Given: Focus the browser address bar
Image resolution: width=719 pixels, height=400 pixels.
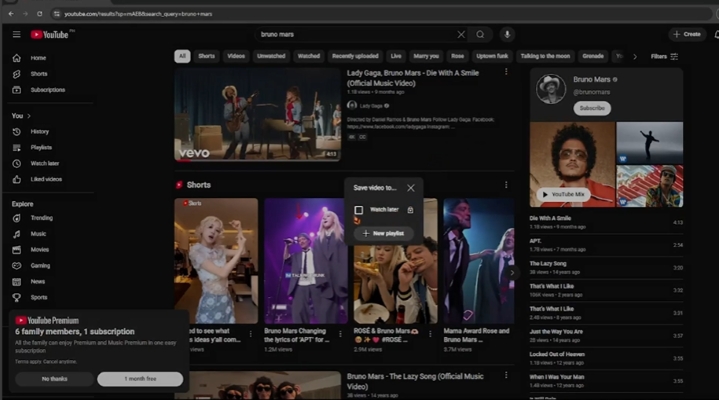Looking at the screenshot, I should tap(381, 14).
